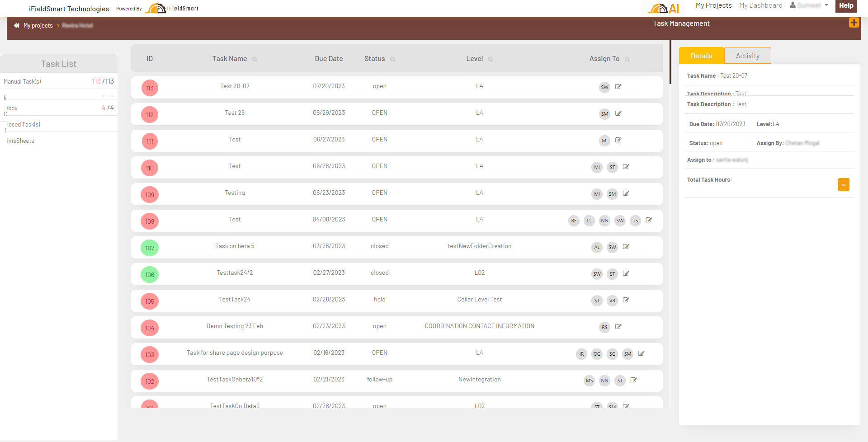This screenshot has height=442, width=868.
Task: Expand the Total Task Hours chevron
Action: point(844,184)
